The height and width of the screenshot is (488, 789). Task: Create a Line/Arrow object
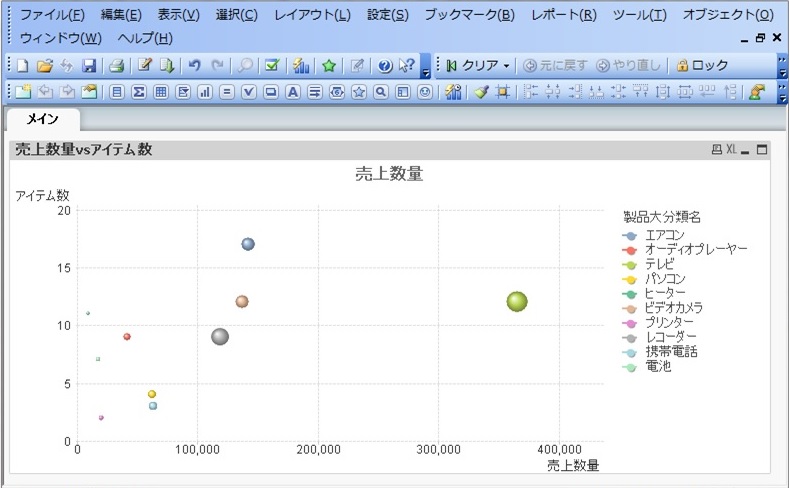click(315, 92)
